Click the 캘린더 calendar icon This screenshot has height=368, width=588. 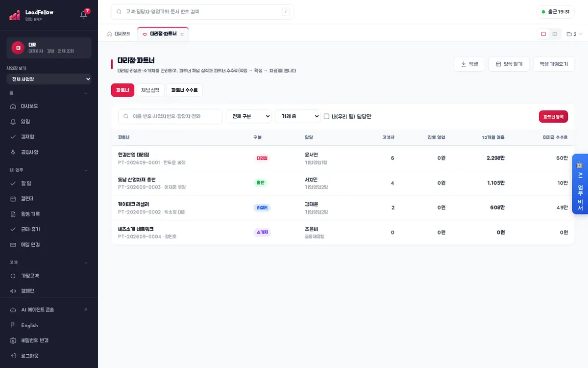point(13,198)
